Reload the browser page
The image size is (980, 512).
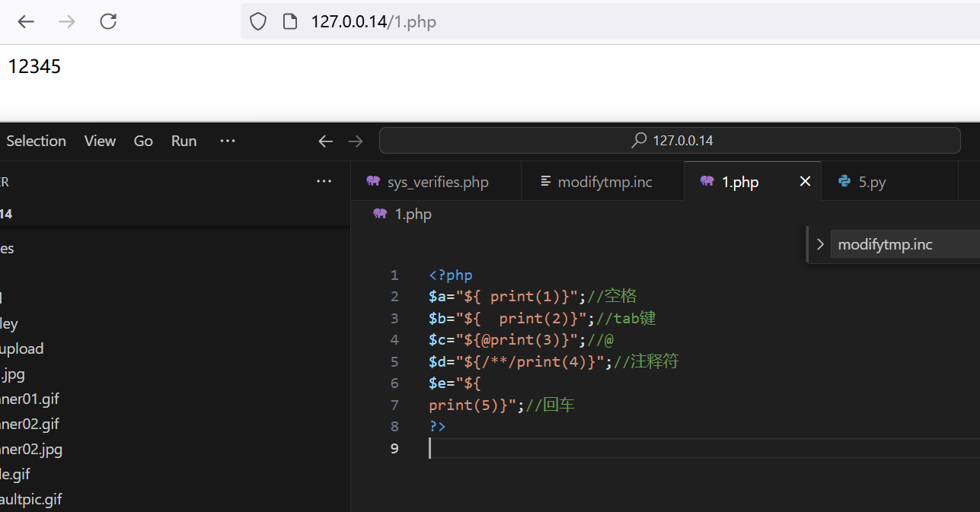108,21
